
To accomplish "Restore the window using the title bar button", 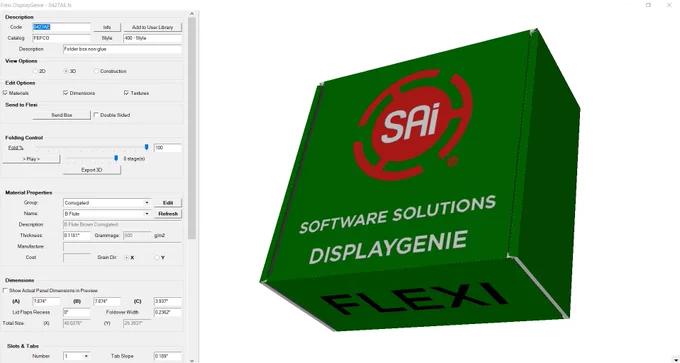I will [x=648, y=5].
